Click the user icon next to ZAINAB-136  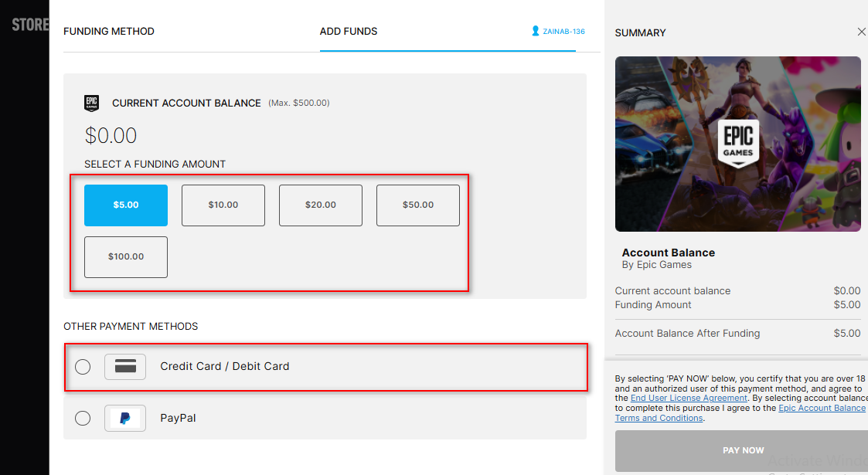pyautogui.click(x=535, y=31)
